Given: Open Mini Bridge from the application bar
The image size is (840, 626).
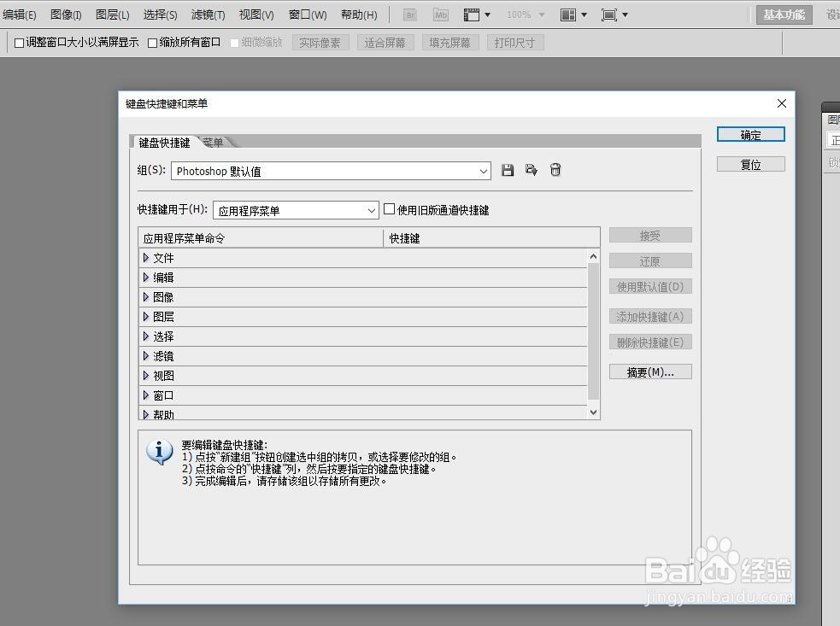Looking at the screenshot, I should (440, 14).
